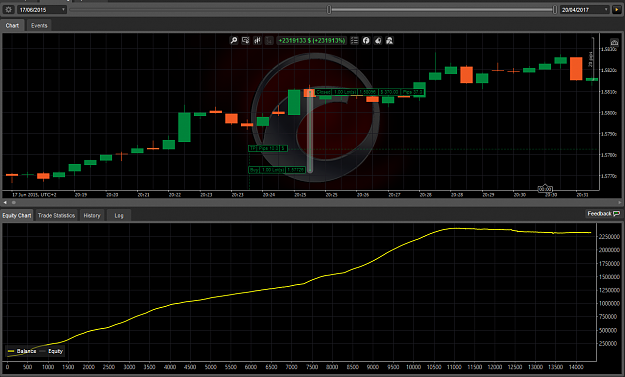Switch to the Chart tab
The image size is (625, 377).
pos(12,26)
